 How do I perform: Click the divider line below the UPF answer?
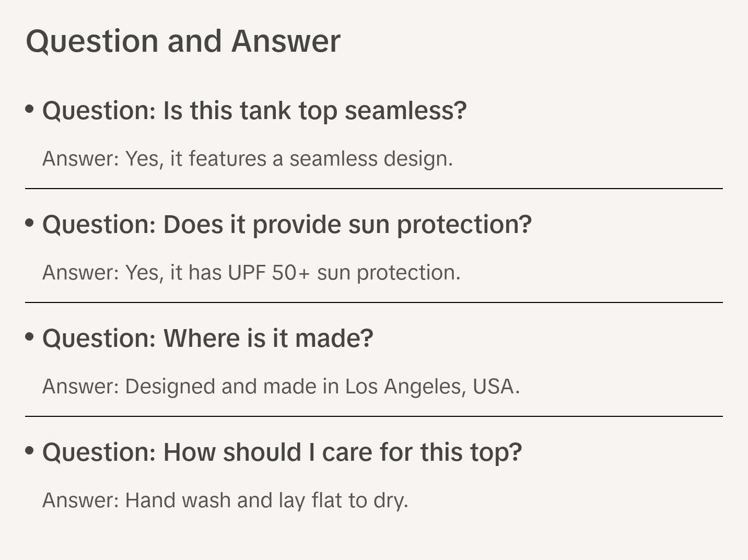(x=374, y=302)
